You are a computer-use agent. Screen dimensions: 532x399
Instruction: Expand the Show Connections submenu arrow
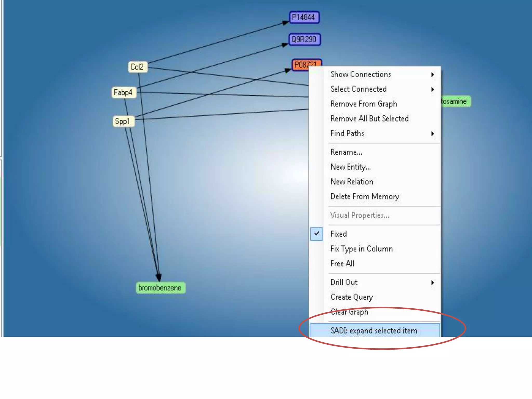[432, 75]
